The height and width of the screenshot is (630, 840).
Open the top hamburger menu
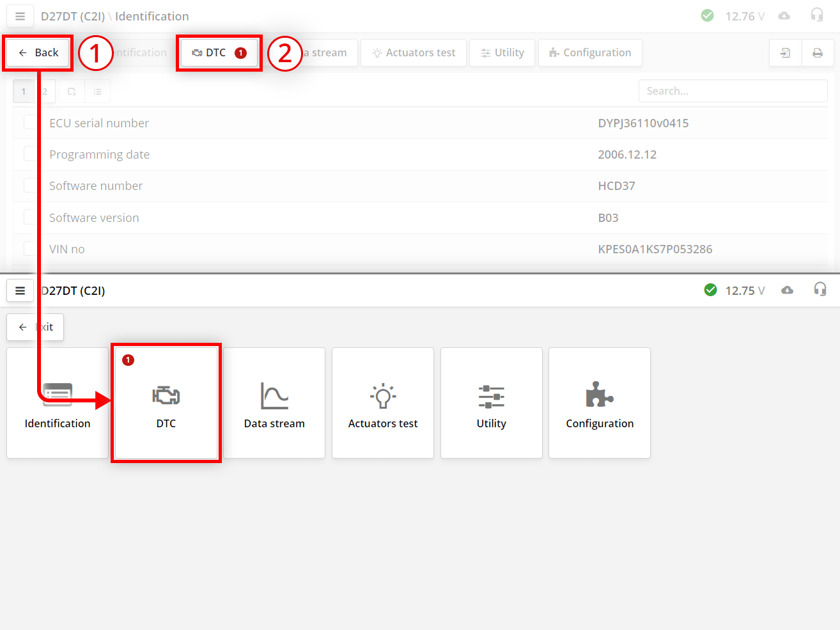pos(20,16)
